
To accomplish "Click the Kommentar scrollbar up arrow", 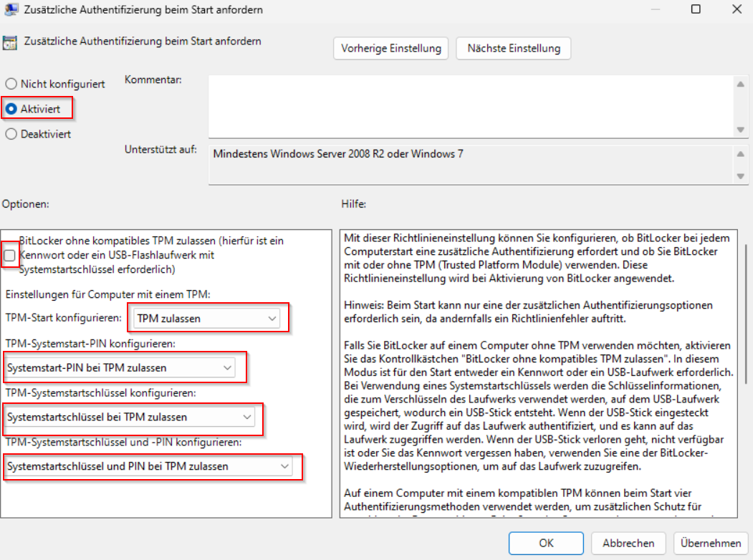I will click(x=741, y=84).
